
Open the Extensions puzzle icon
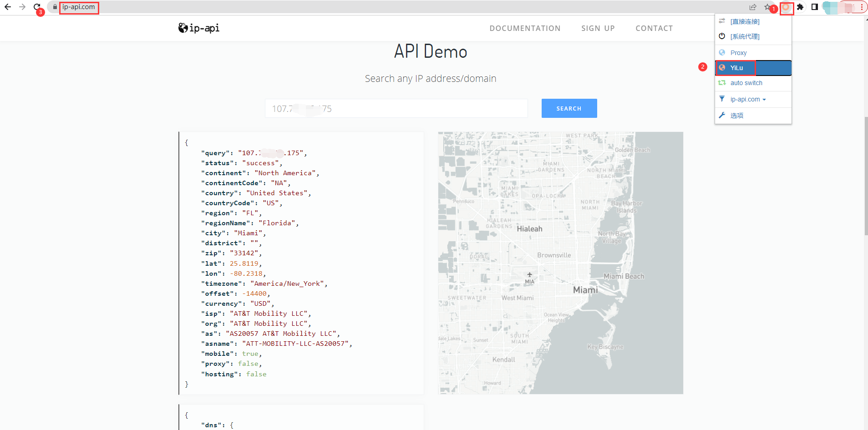[800, 7]
